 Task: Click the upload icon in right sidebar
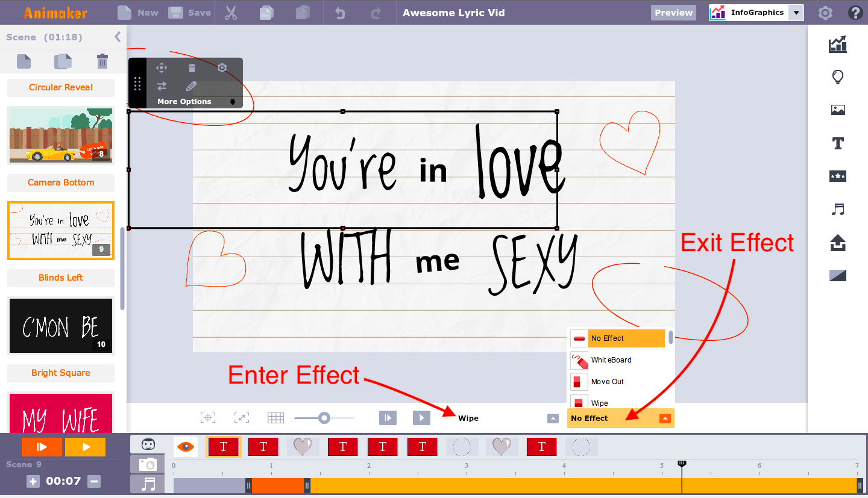click(838, 243)
